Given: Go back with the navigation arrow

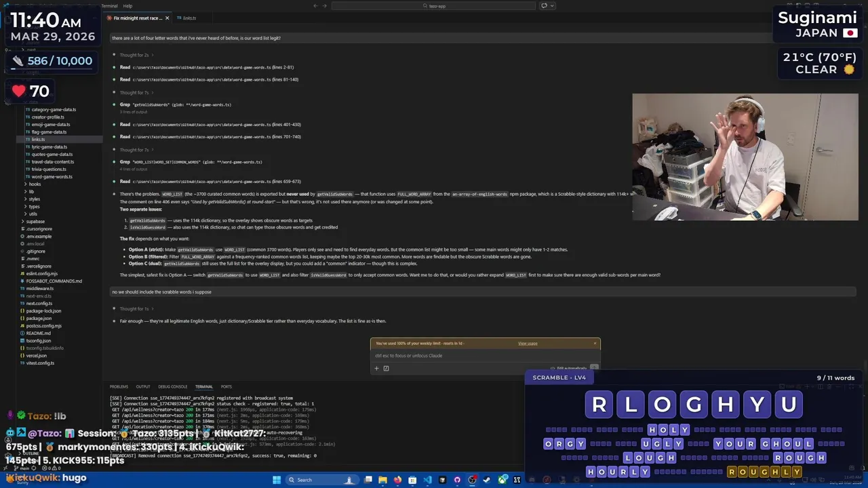Looking at the screenshot, I should pos(315,6).
